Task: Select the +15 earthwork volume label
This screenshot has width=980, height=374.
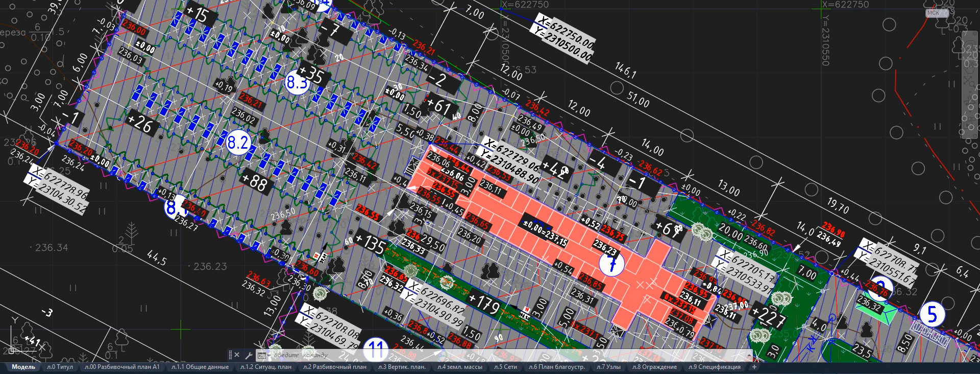Action: tap(198, 14)
